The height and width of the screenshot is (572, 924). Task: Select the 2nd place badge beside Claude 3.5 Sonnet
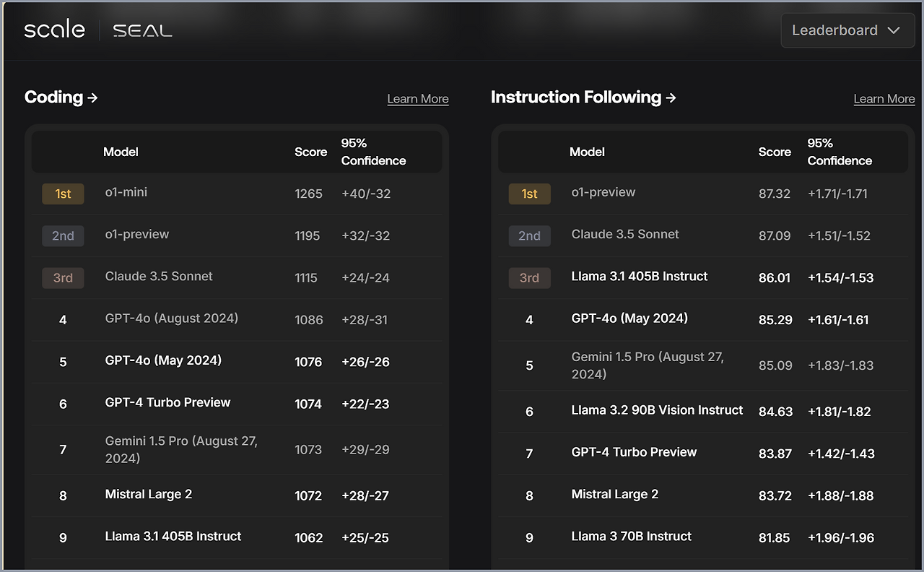(530, 235)
